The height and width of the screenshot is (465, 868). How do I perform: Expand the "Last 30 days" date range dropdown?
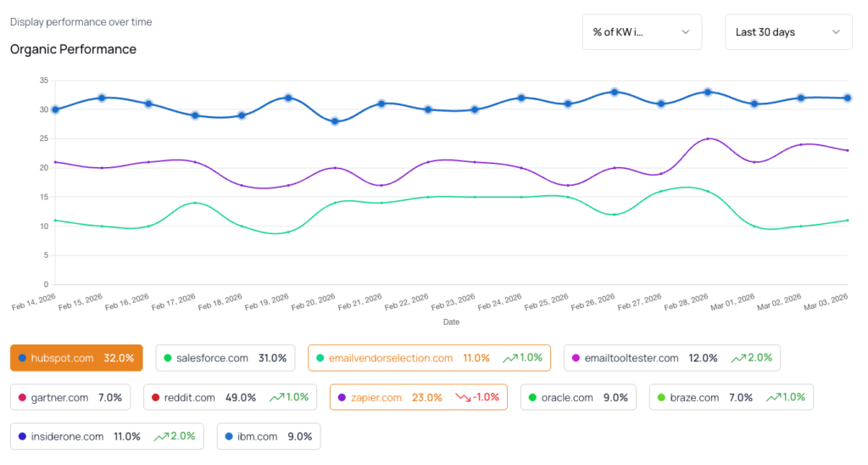[788, 32]
